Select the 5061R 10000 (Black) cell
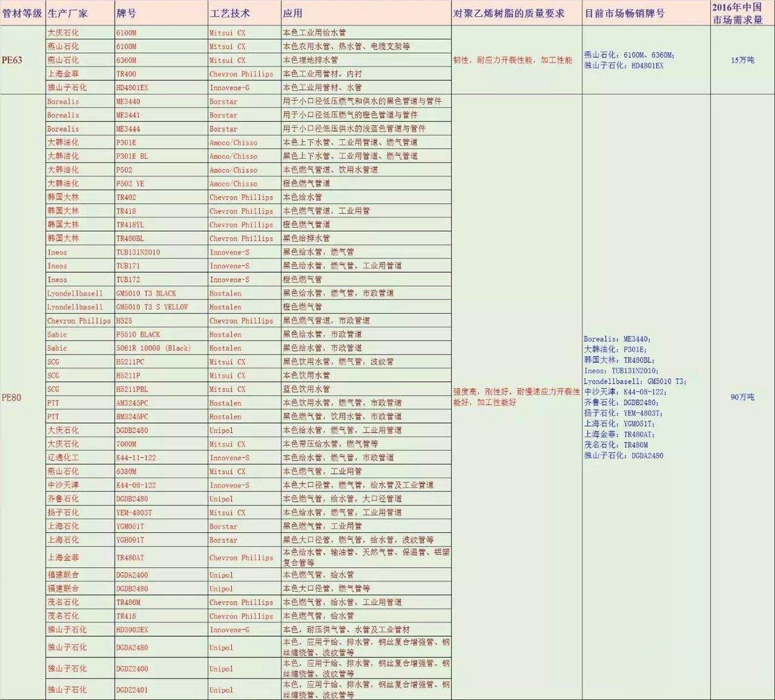775x700 pixels. point(161,348)
